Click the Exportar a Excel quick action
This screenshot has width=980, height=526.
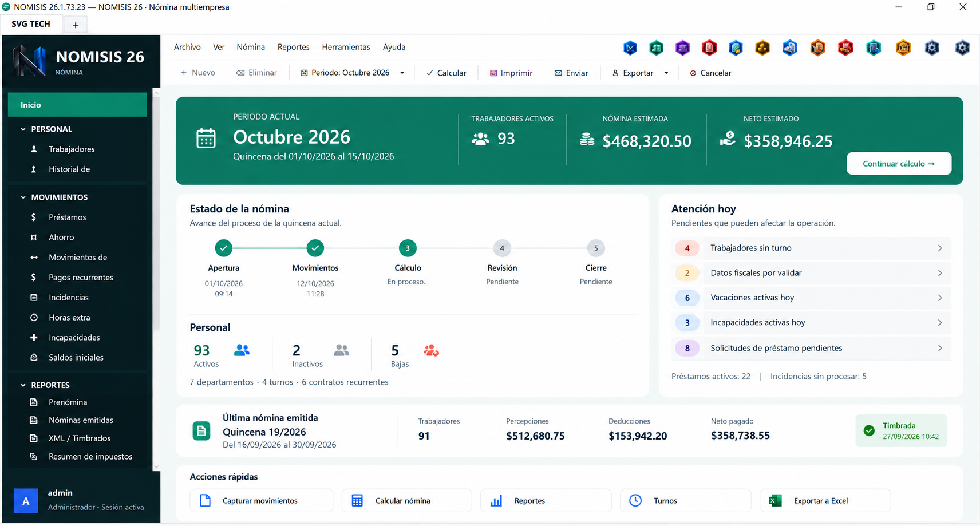(x=825, y=501)
